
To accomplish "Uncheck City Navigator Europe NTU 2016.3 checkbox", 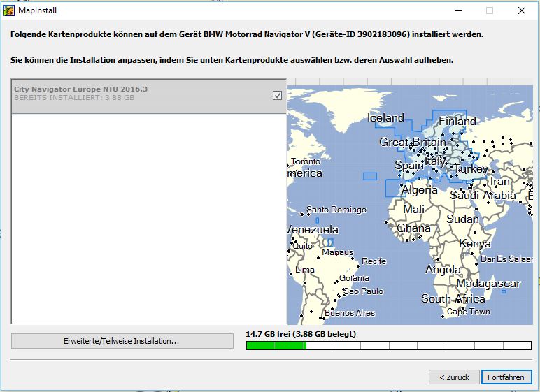I will tap(277, 96).
